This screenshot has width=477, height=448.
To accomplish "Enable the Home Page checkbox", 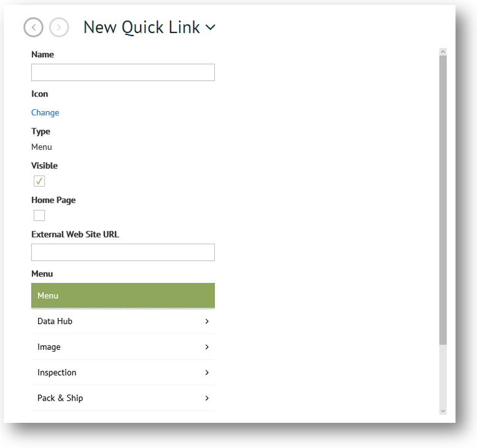I will pyautogui.click(x=39, y=215).
